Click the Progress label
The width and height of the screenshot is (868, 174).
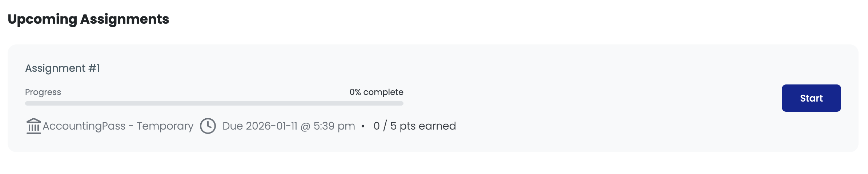[43, 92]
